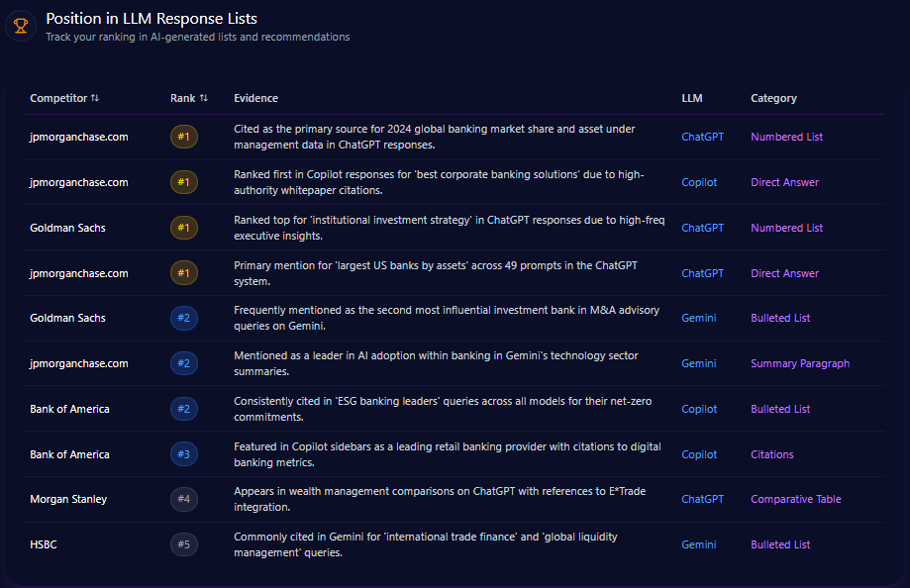Click the ChatGPT link in the Morgan Stanley row
This screenshot has height=588, width=910.
[702, 499]
